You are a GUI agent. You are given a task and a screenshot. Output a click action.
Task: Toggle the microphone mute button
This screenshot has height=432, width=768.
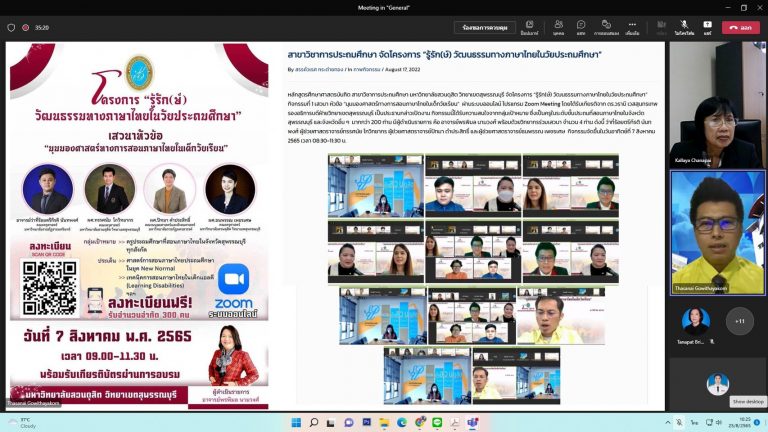click(x=684, y=27)
